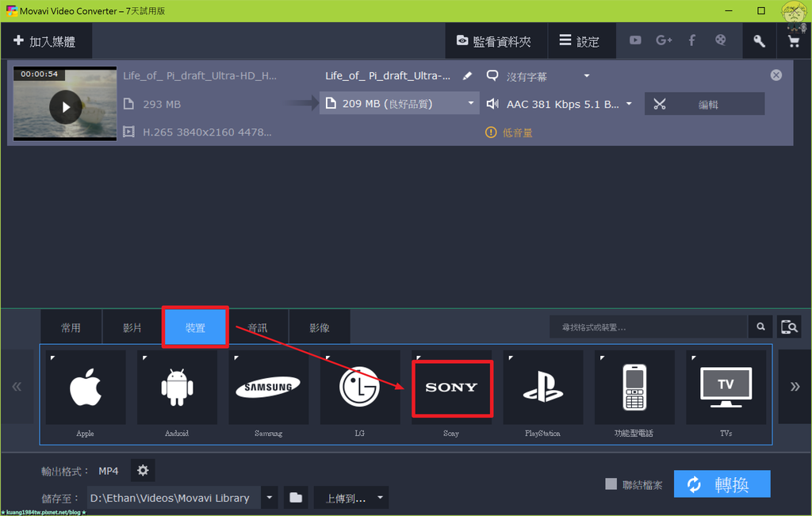The image size is (812, 516).
Task: Open output format settings gear
Action: (x=143, y=470)
